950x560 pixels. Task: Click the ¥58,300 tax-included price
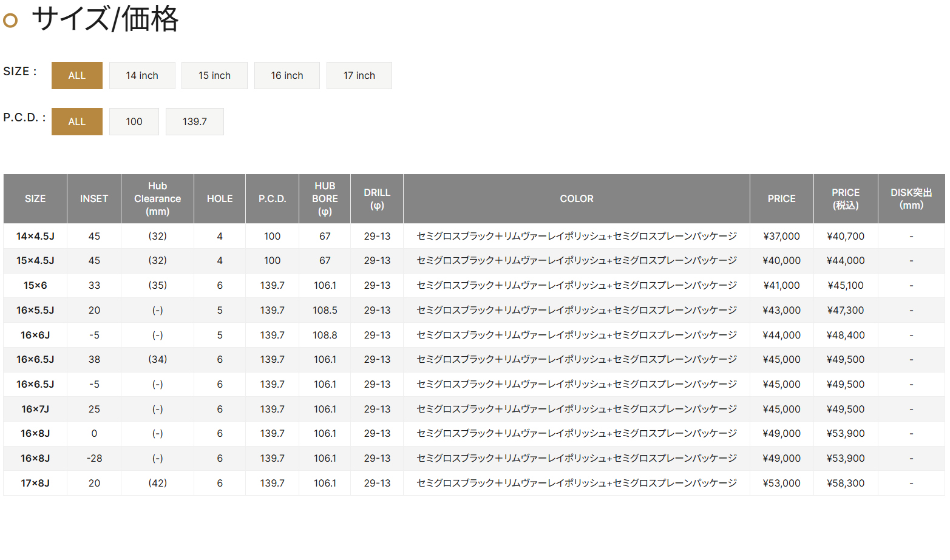[x=845, y=484]
